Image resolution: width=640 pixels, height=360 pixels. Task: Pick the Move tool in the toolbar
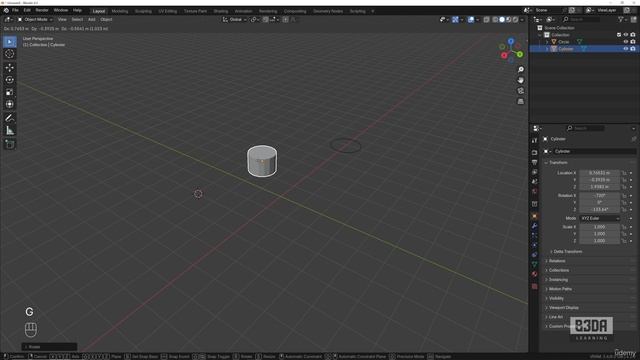(x=10, y=67)
